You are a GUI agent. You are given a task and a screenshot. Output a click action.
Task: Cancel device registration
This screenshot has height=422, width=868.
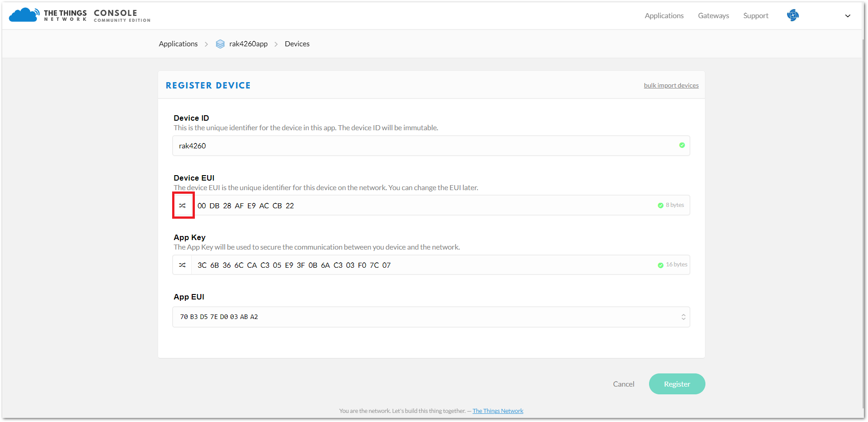point(623,384)
